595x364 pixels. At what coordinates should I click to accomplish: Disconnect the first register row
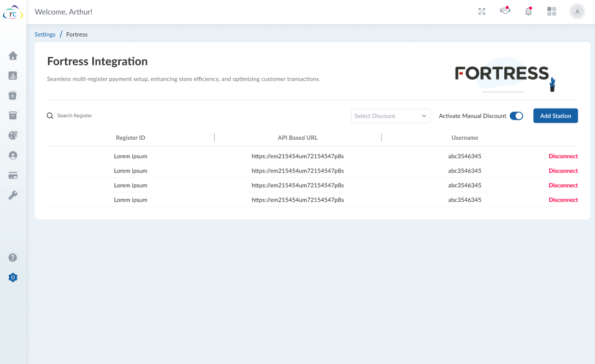click(x=563, y=156)
